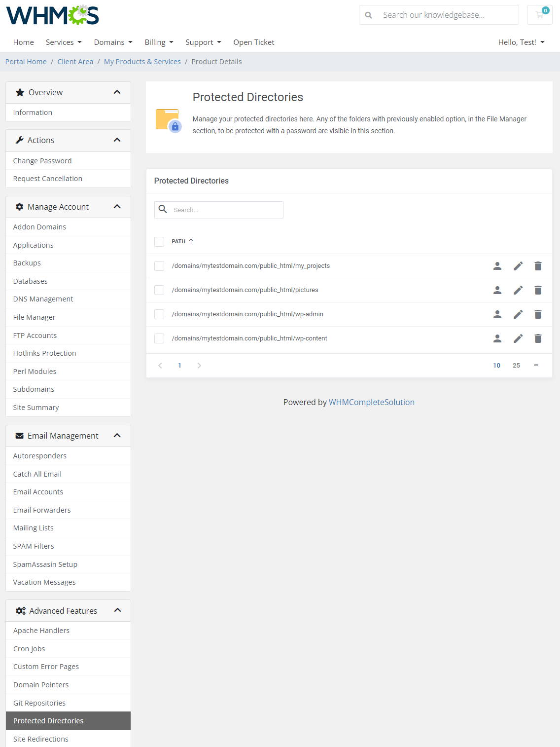Image resolution: width=560 pixels, height=747 pixels.
Task: Open the Hello, Test! account dropdown
Action: [522, 42]
